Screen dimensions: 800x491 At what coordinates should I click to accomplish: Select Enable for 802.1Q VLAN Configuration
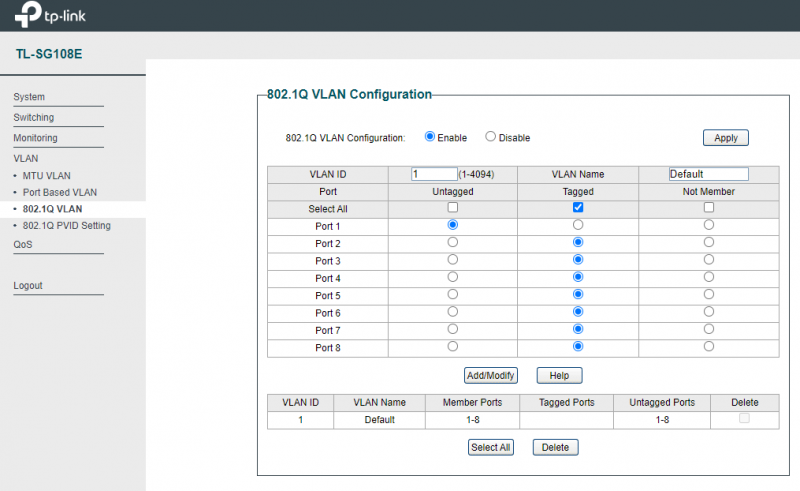pyautogui.click(x=430, y=137)
